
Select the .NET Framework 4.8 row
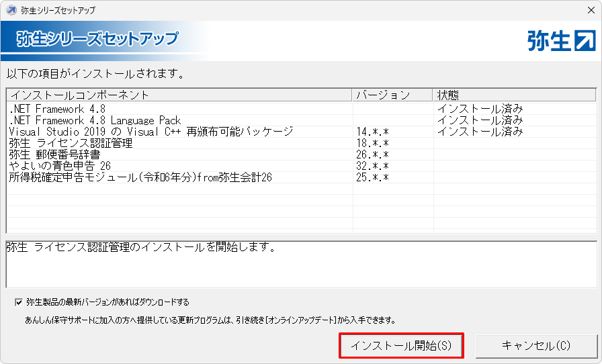tap(57, 109)
